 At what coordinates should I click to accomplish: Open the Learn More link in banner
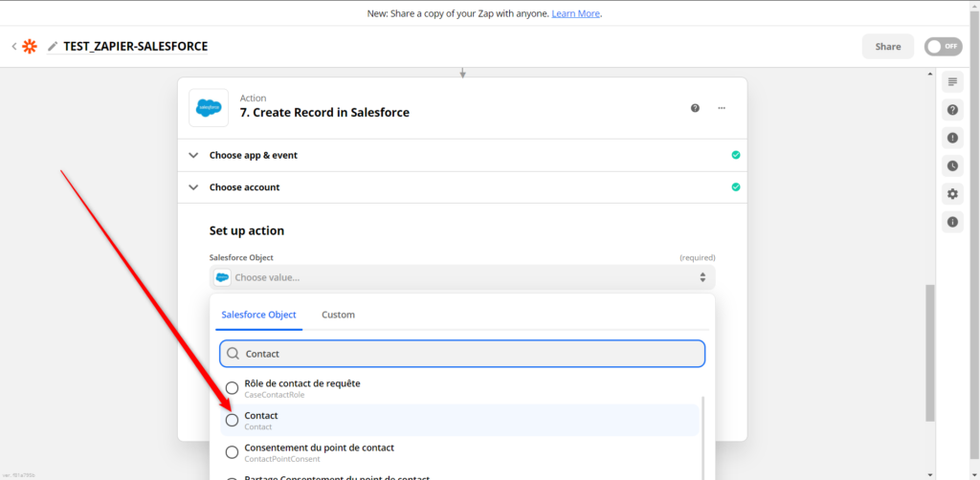point(575,13)
